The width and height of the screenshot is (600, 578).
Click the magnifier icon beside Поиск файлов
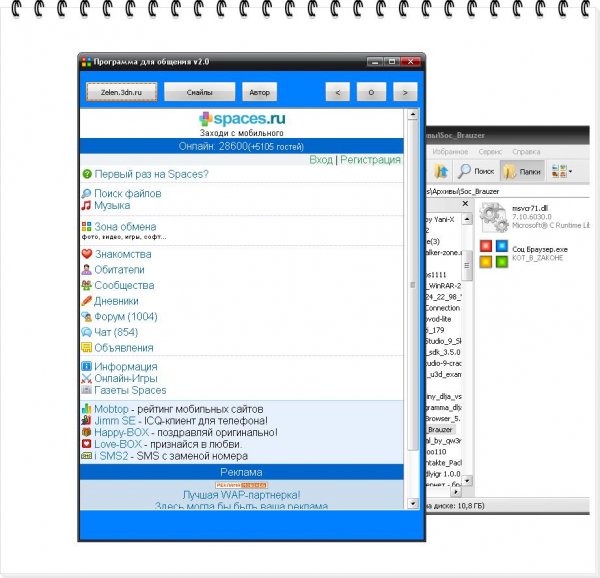(x=86, y=194)
